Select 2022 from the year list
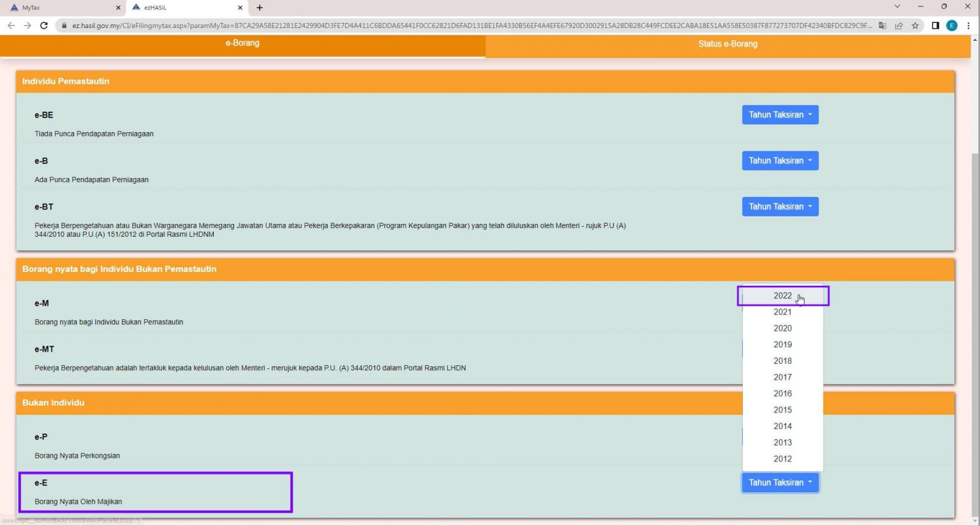Screen dimensions: 980x526 pos(782,296)
